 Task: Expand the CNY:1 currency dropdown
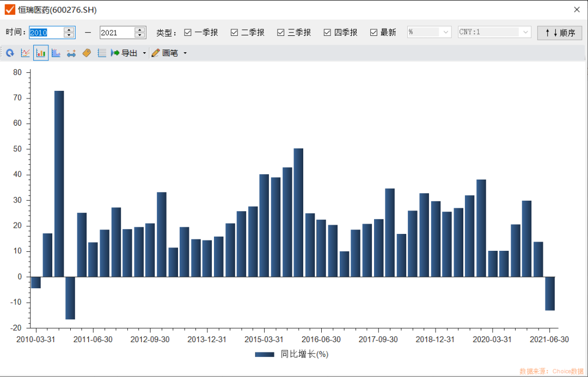coord(525,32)
